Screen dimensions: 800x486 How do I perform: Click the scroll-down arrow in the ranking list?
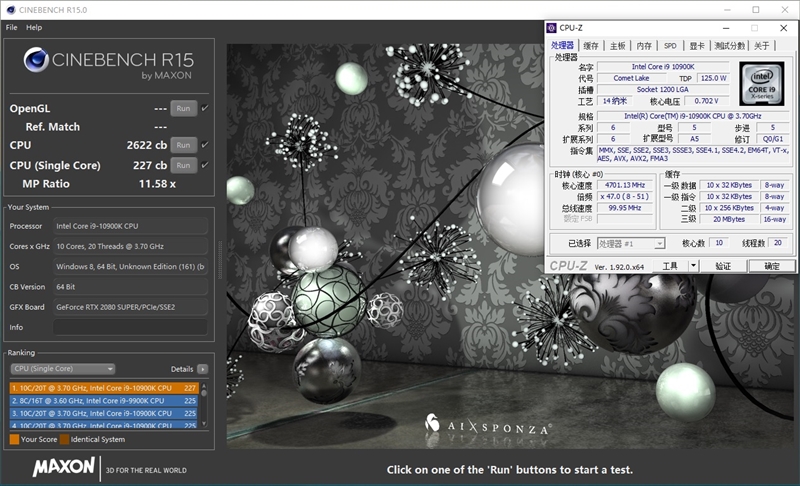click(205, 425)
